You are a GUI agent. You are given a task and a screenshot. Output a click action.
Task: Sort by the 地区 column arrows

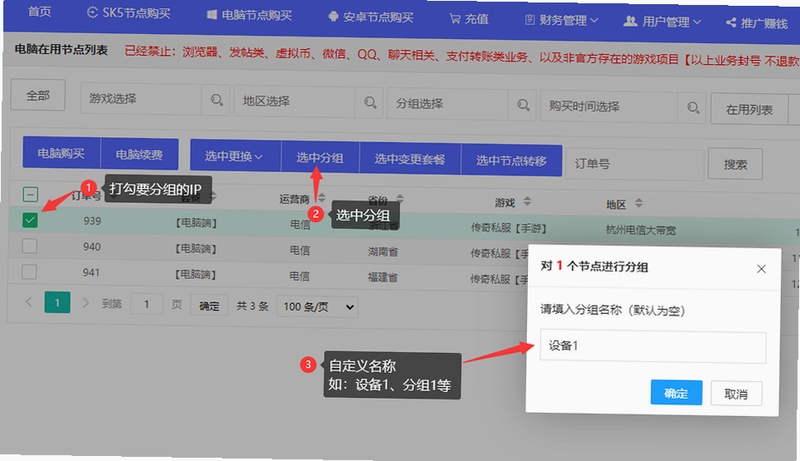[638, 203]
